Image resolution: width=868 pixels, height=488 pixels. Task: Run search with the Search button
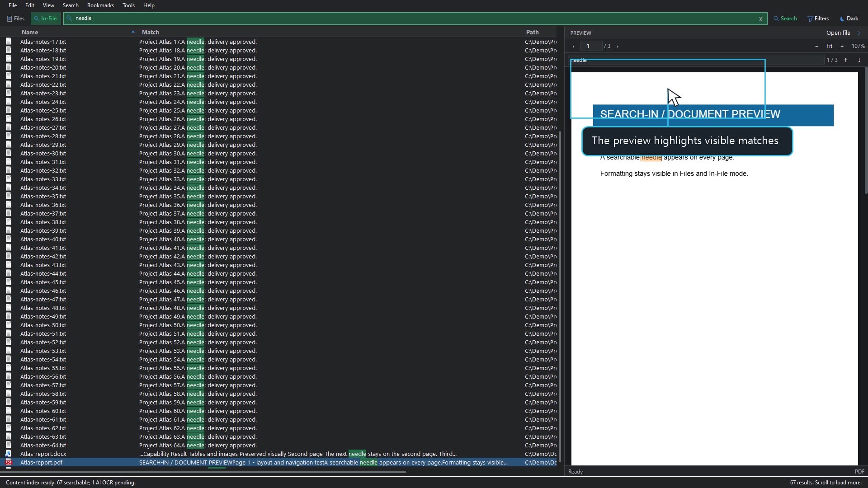[x=785, y=19]
